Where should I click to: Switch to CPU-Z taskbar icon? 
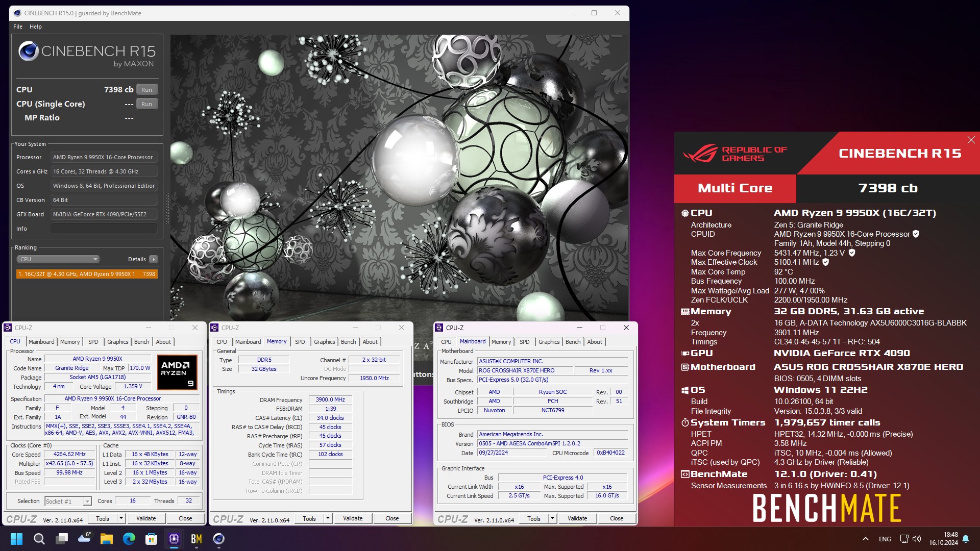click(x=174, y=539)
